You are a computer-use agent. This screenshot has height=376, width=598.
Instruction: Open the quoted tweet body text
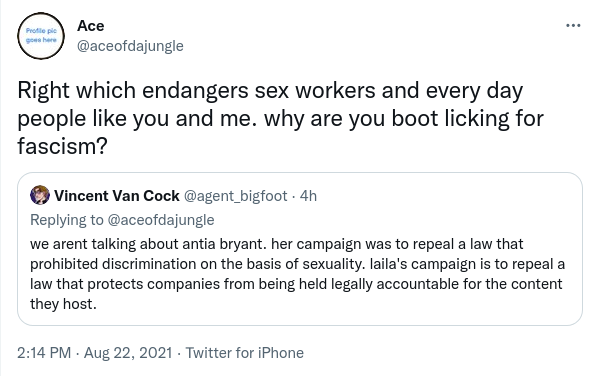click(297, 274)
